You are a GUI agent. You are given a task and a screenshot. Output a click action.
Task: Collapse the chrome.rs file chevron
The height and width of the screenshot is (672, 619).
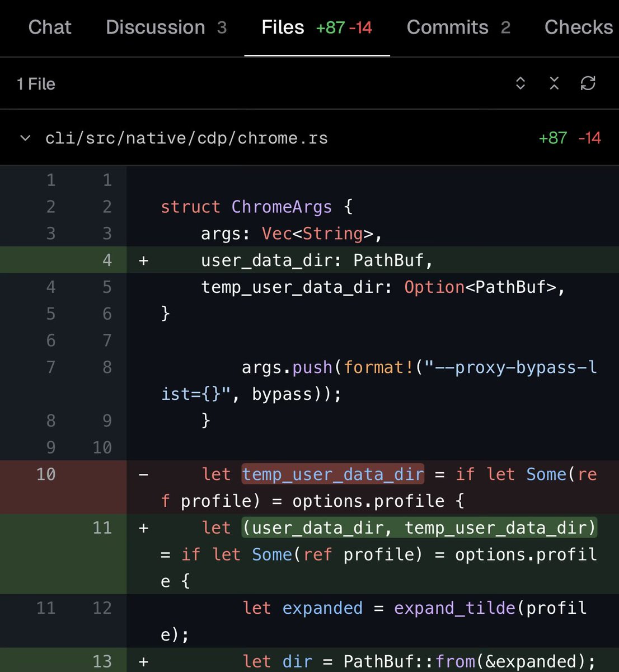pyautogui.click(x=25, y=138)
